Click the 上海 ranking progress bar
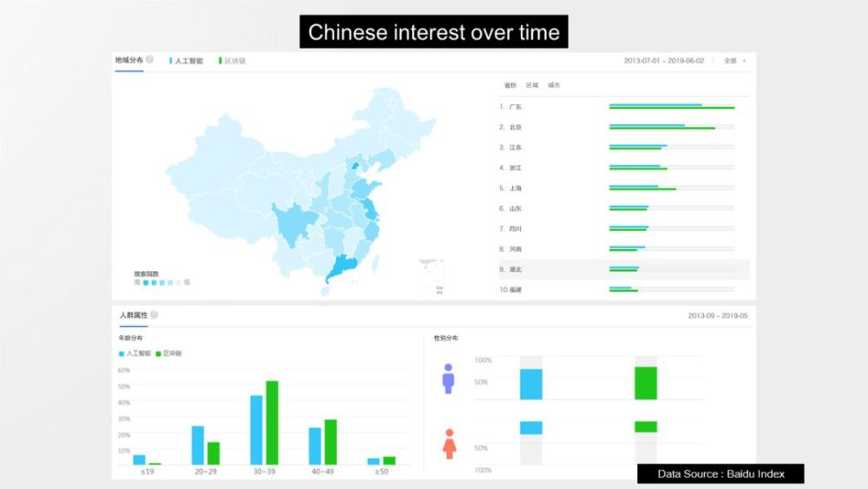The height and width of the screenshot is (489, 868). (672, 188)
